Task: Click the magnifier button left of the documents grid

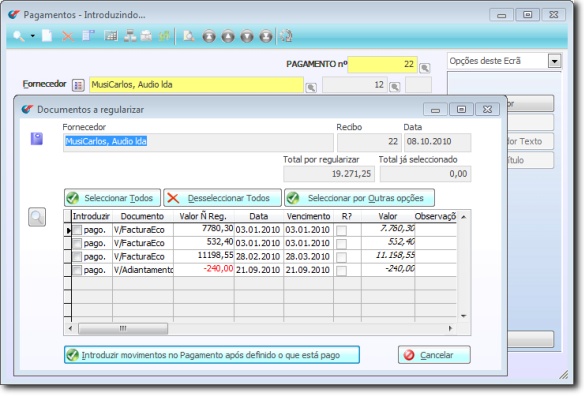Action: [37, 217]
